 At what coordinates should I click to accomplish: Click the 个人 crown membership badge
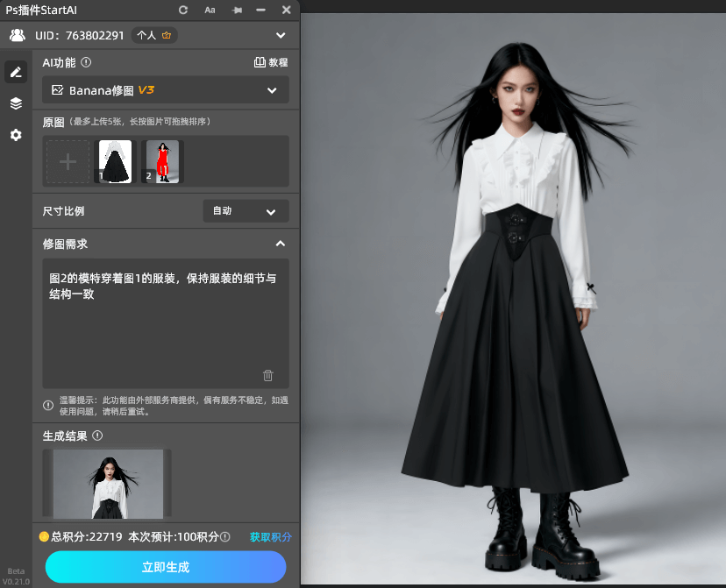click(x=154, y=35)
